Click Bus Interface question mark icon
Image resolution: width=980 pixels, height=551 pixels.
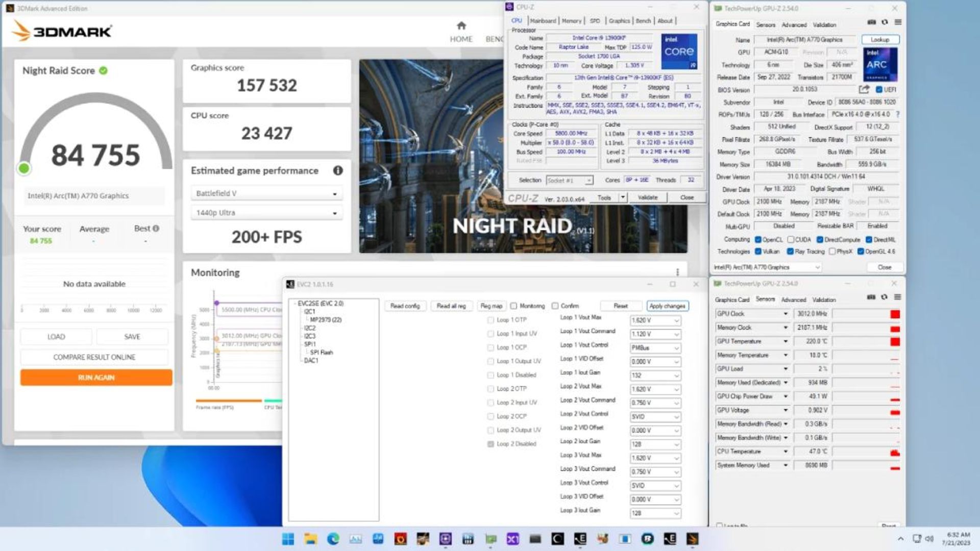[x=897, y=114]
